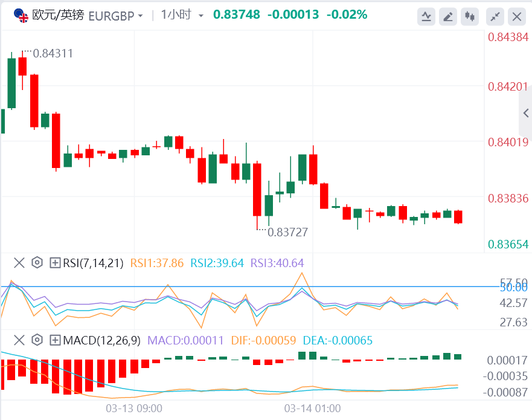The image size is (532, 420).
Task: Click price axis label 0.83654
Action: click(508, 244)
